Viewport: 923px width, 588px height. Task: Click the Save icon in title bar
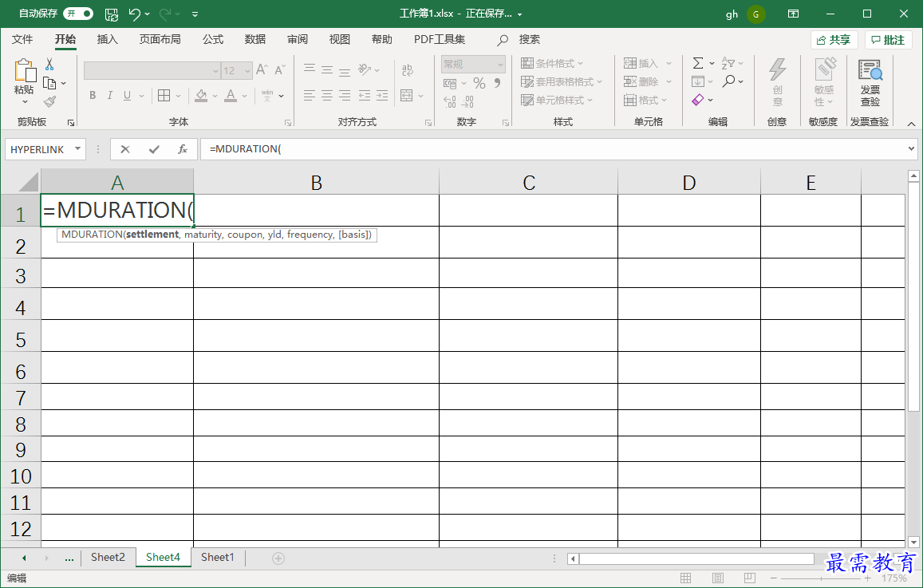111,14
